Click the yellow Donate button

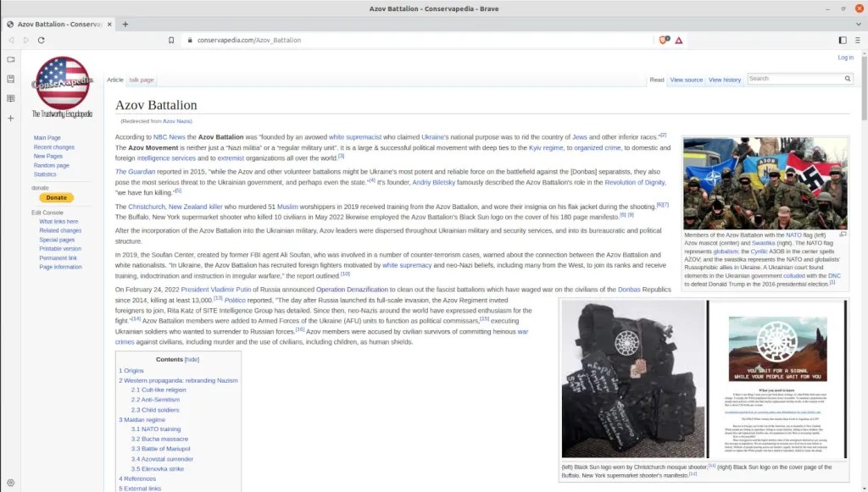click(x=56, y=197)
